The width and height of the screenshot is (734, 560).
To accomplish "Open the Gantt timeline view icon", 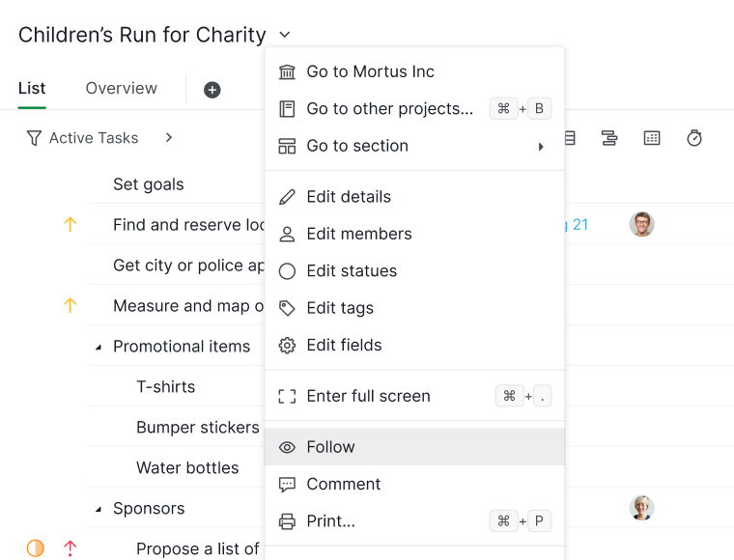I will [x=609, y=138].
